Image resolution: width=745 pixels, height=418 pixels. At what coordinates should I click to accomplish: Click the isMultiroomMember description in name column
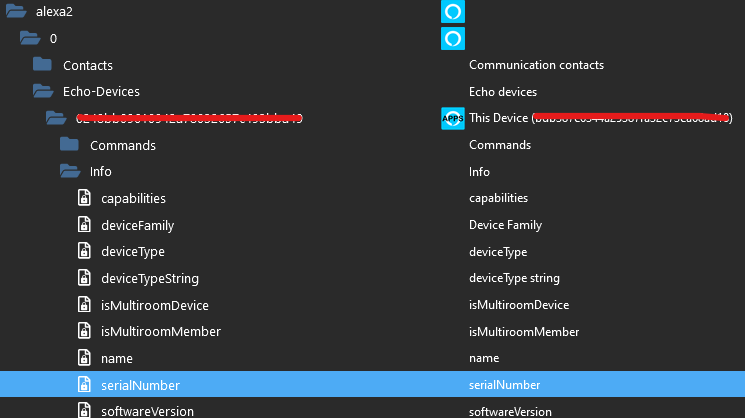tap(524, 332)
